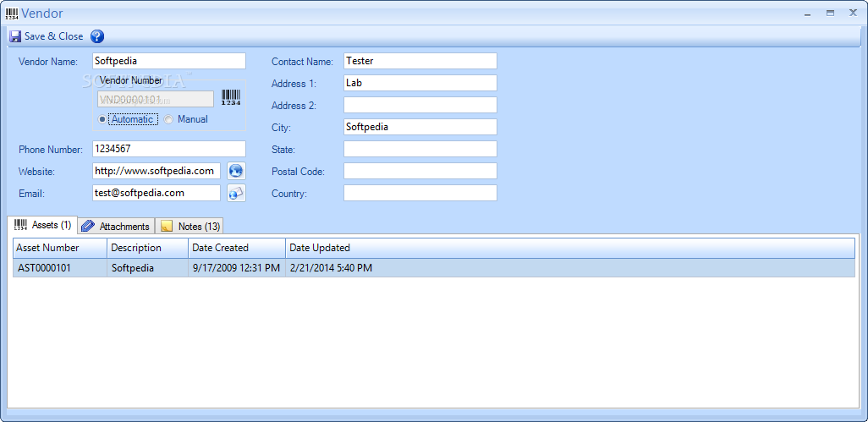Click the Contact Name field
This screenshot has height=422, width=868.
420,61
